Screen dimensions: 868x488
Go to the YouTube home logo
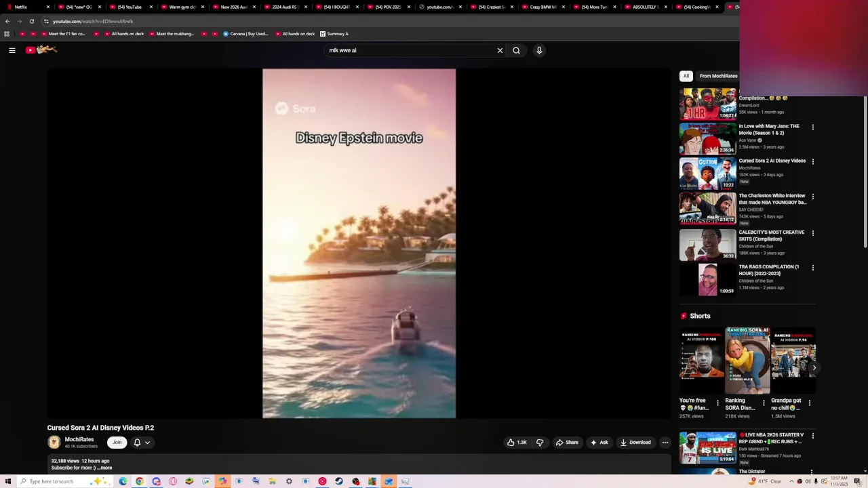(x=41, y=49)
